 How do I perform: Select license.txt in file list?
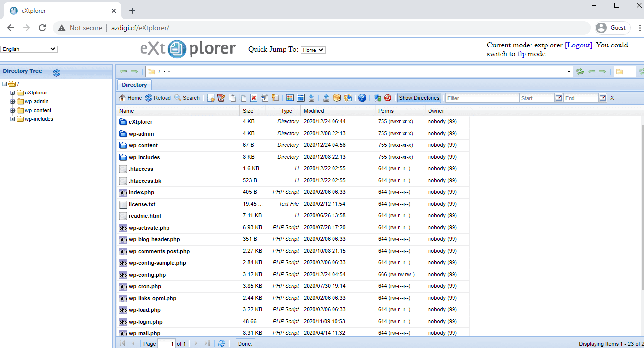(142, 204)
